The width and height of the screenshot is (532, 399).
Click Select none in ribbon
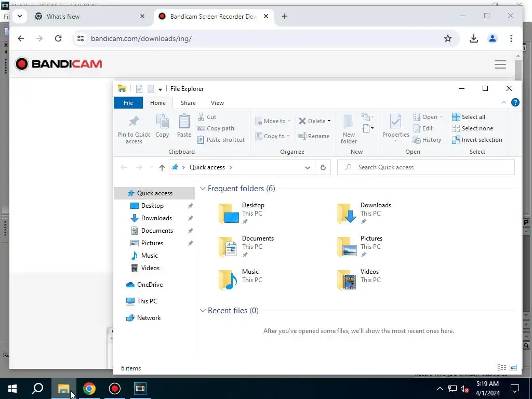pyautogui.click(x=473, y=128)
